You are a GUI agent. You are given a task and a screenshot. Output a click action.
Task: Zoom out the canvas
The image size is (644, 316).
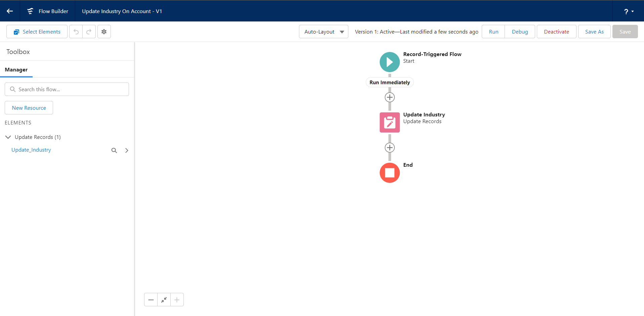(x=151, y=300)
